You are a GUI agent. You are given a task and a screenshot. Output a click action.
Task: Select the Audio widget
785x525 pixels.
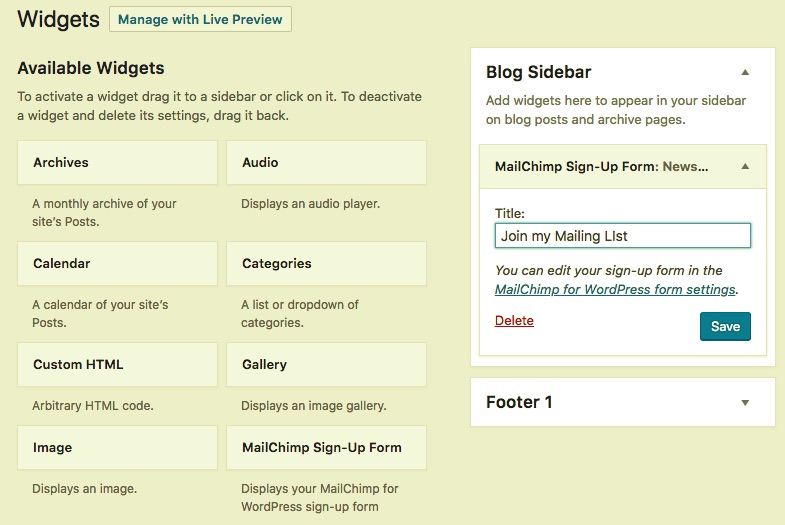326,163
